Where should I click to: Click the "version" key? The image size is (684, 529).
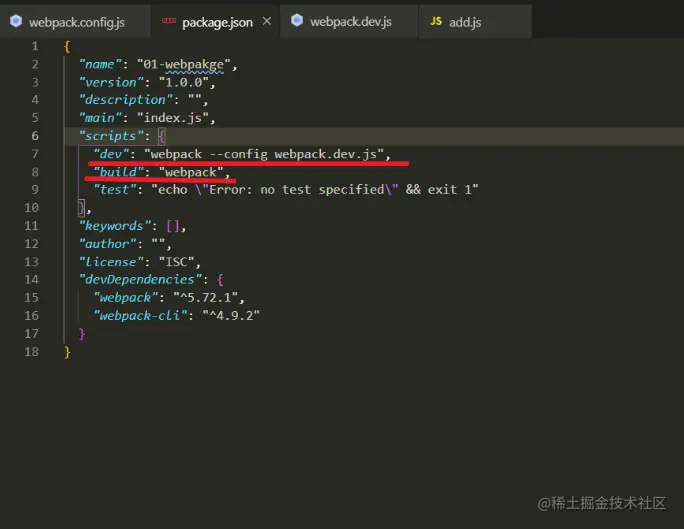[x=111, y=82]
